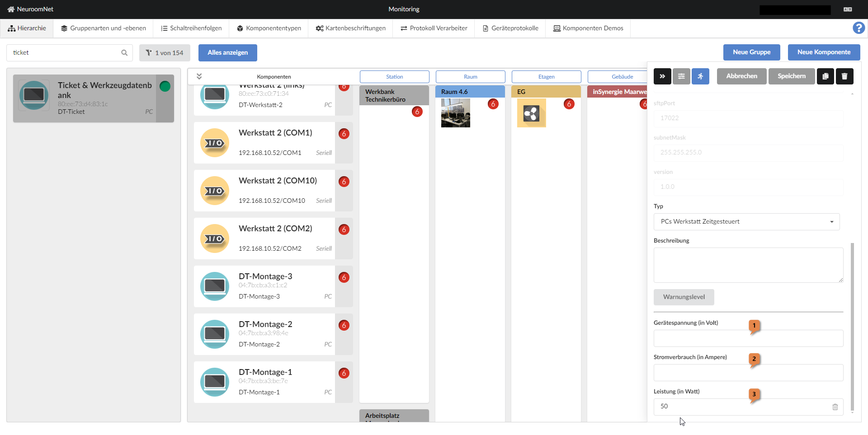
Task: Click the detail panel vertical scrollbar
Action: pyautogui.click(x=852, y=325)
